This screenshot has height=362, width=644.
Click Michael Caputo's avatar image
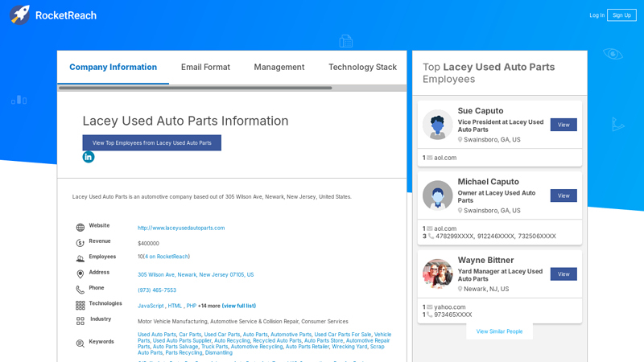tap(437, 195)
